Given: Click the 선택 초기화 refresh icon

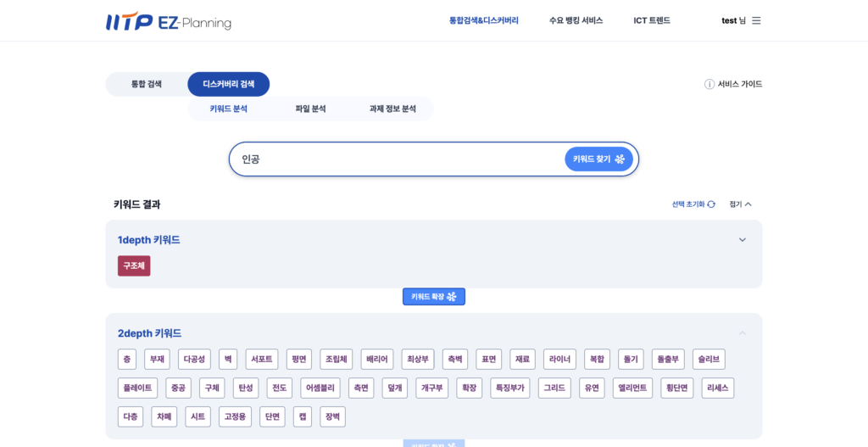Looking at the screenshot, I should click(x=711, y=204).
